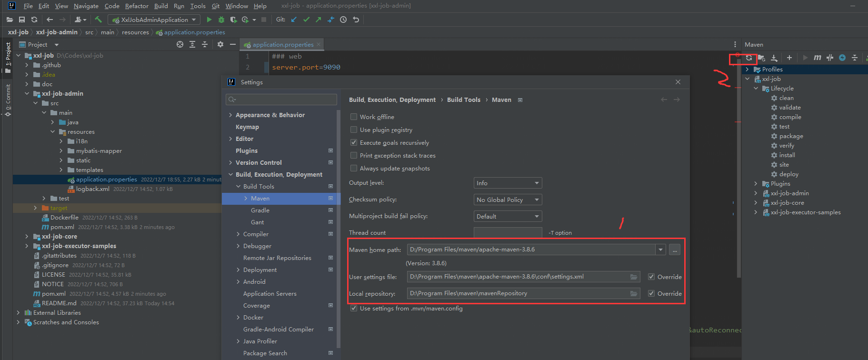
Task: Expand Plugins node in Maven panel
Action: 756,183
